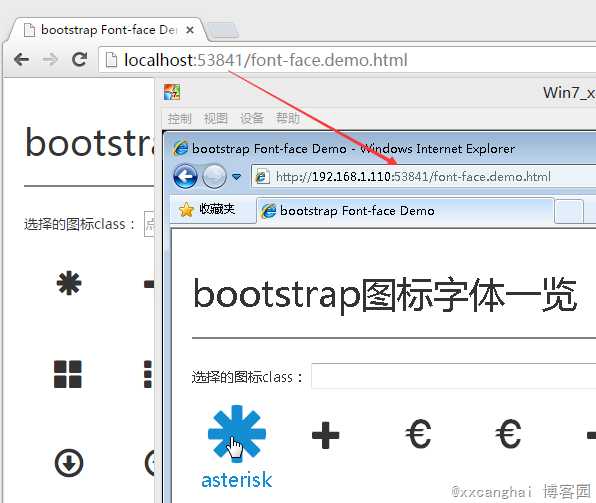The height and width of the screenshot is (503, 596).
Task: Click the IE logo in the window title bar
Action: pyautogui.click(x=180, y=148)
